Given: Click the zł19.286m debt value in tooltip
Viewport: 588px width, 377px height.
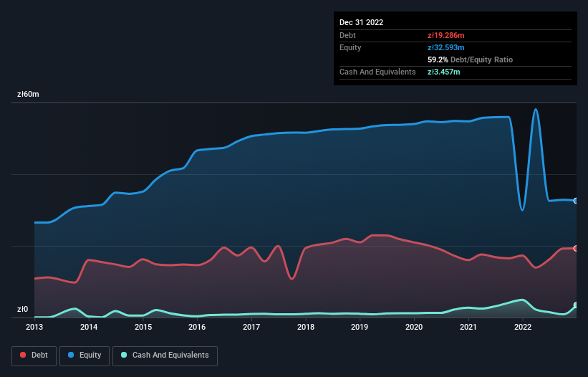Looking at the screenshot, I should pos(446,35).
